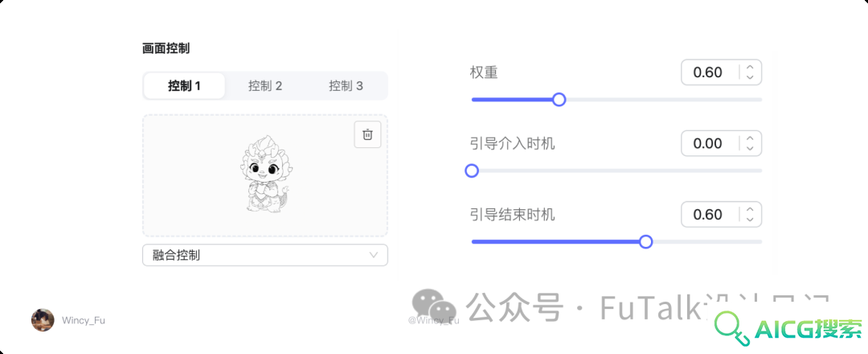The image size is (868, 354).
Task: Delete the uploaded control image with trash icon
Action: [367, 134]
